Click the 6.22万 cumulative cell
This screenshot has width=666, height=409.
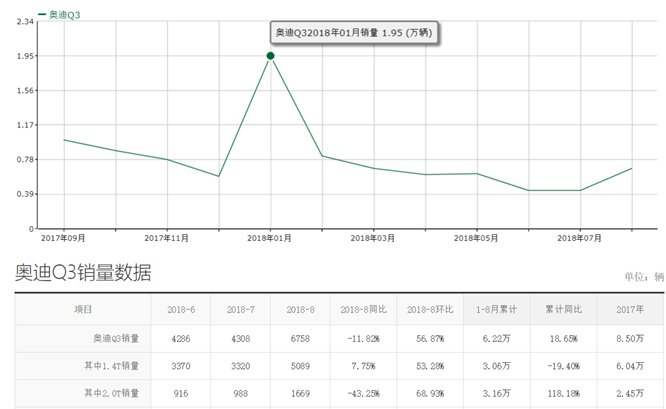(497, 339)
